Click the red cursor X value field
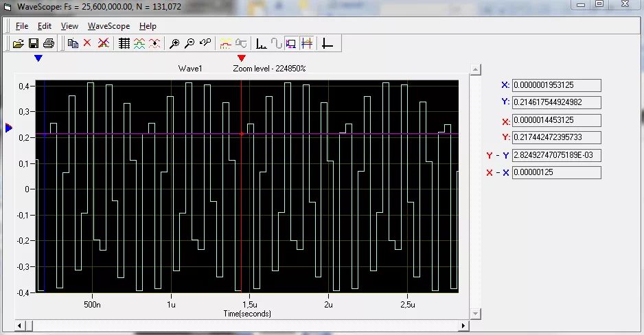644x335 pixels. coord(557,120)
